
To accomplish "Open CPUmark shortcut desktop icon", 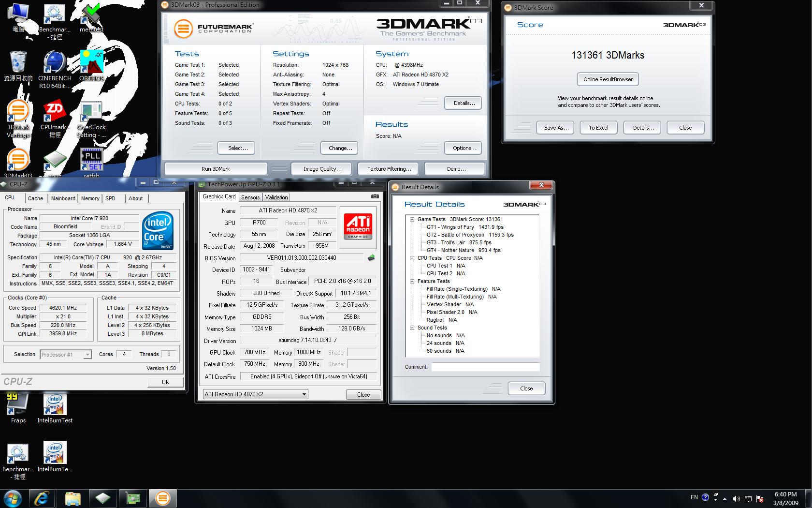I will click(x=55, y=119).
